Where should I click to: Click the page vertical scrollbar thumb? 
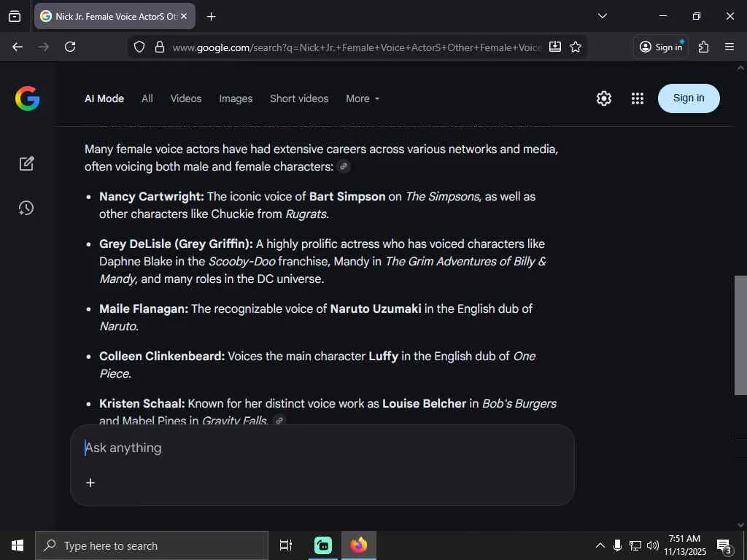coord(740,335)
